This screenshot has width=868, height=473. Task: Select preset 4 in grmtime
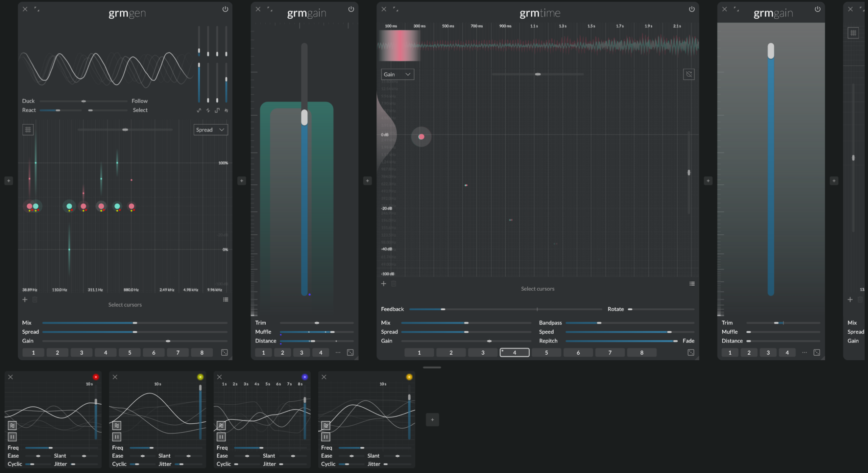pos(515,353)
